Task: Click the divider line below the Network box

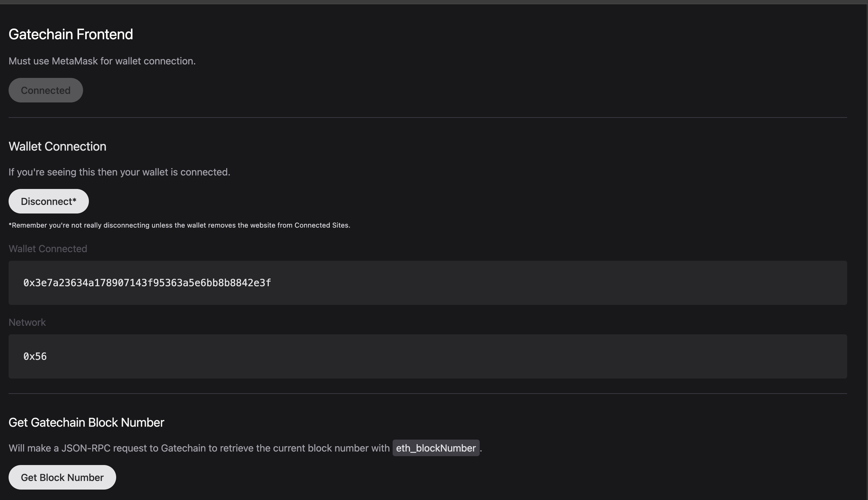Action: [x=428, y=394]
